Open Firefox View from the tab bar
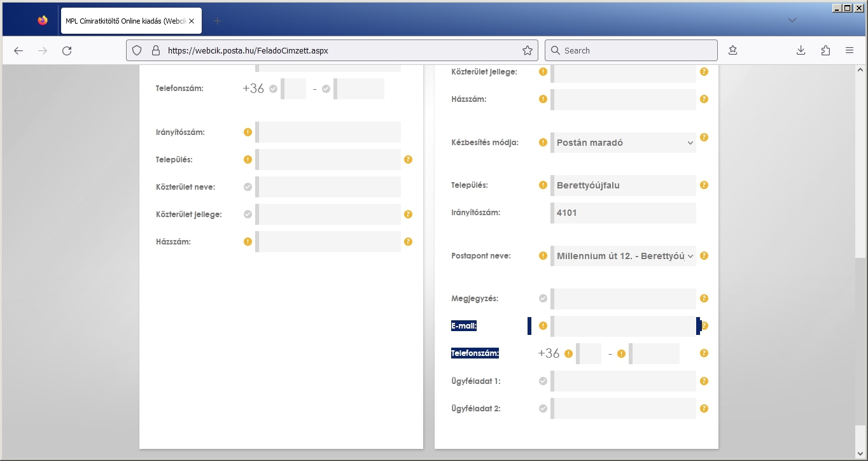 coord(43,20)
